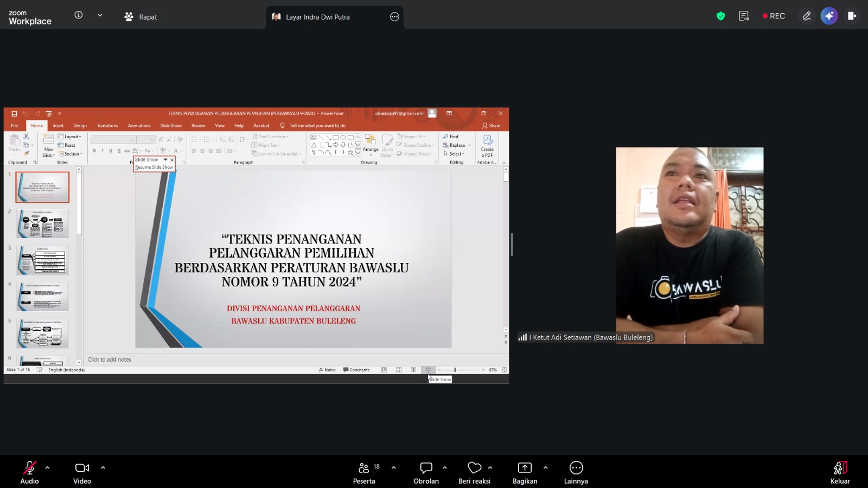This screenshot has width=868, height=488.
Task: Click Find in Editing group
Action: tap(451, 137)
